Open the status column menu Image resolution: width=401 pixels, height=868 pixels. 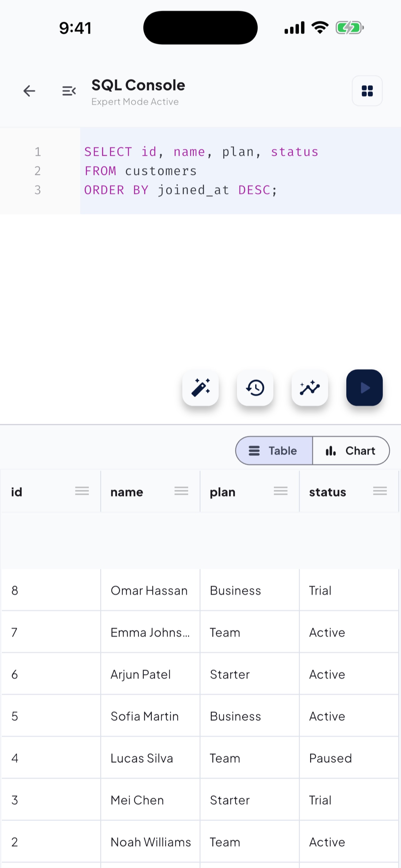coord(380,491)
